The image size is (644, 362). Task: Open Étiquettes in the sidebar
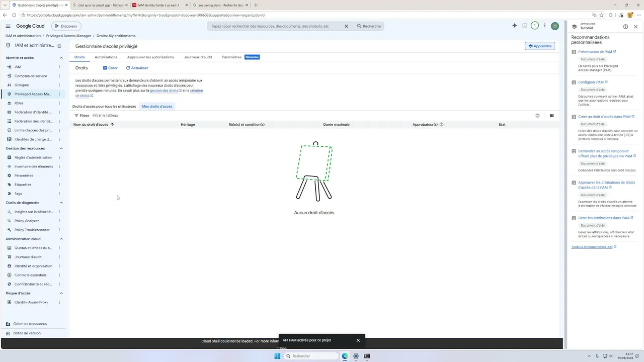click(23, 185)
